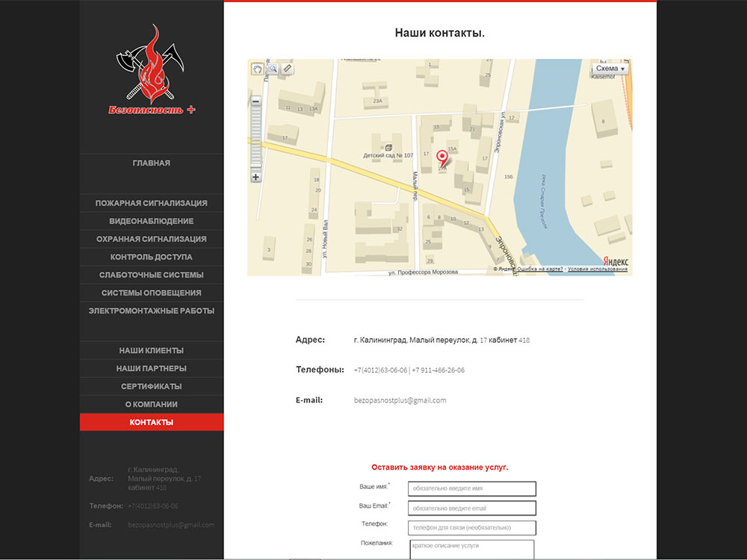Click the kindergarten № 107 map icon
The width and height of the screenshot is (747, 560).
click(388, 148)
